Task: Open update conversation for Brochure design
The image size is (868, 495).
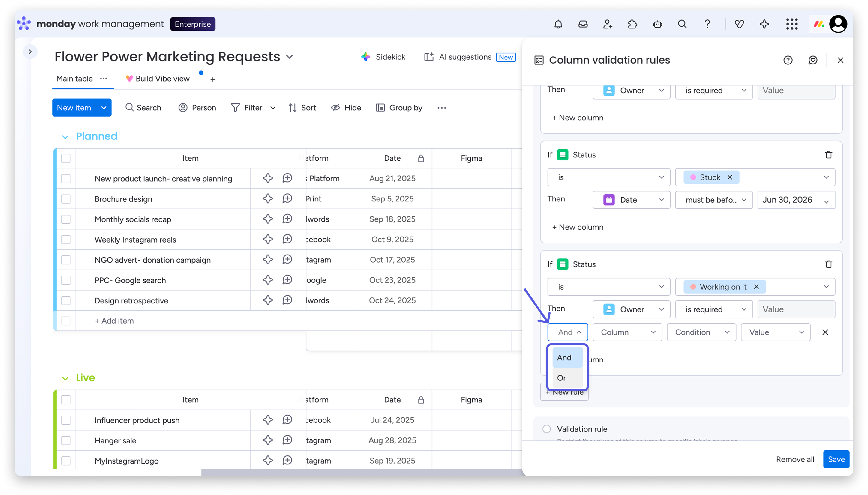Action: [x=287, y=198]
